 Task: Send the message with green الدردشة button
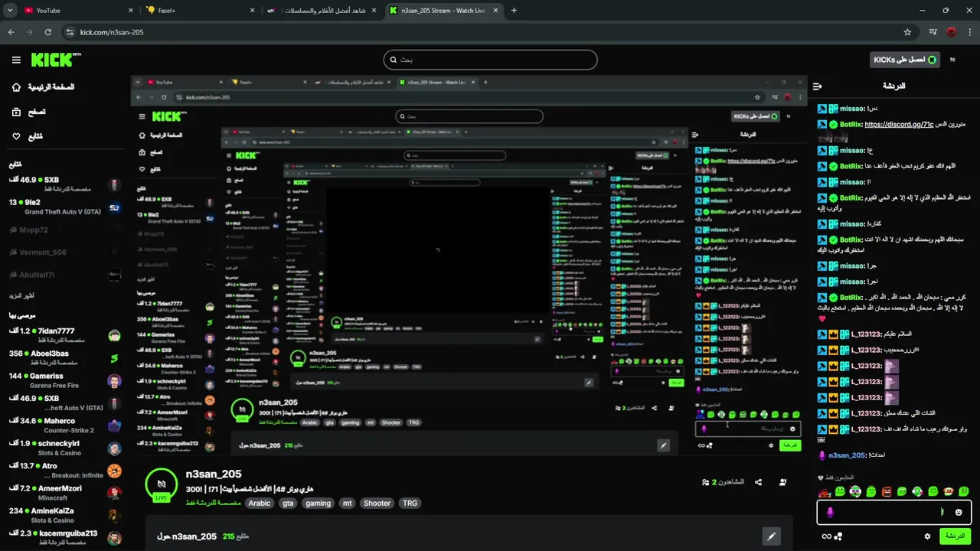click(955, 536)
